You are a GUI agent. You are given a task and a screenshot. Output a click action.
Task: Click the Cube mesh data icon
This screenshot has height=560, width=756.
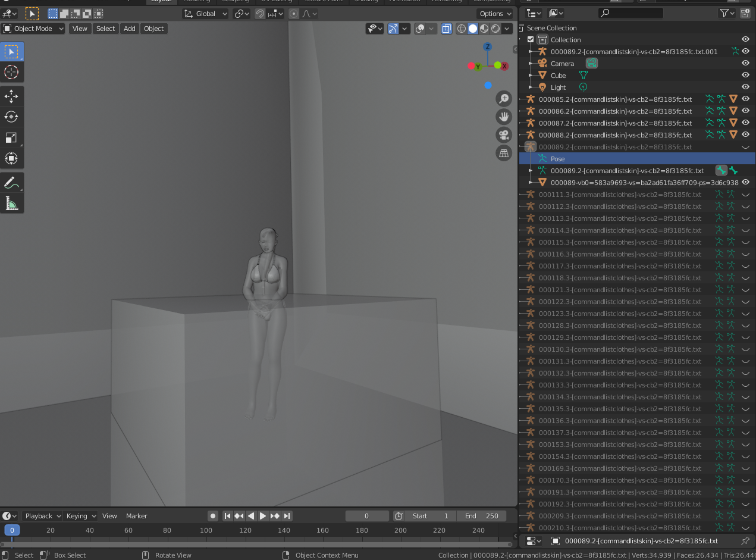point(583,76)
